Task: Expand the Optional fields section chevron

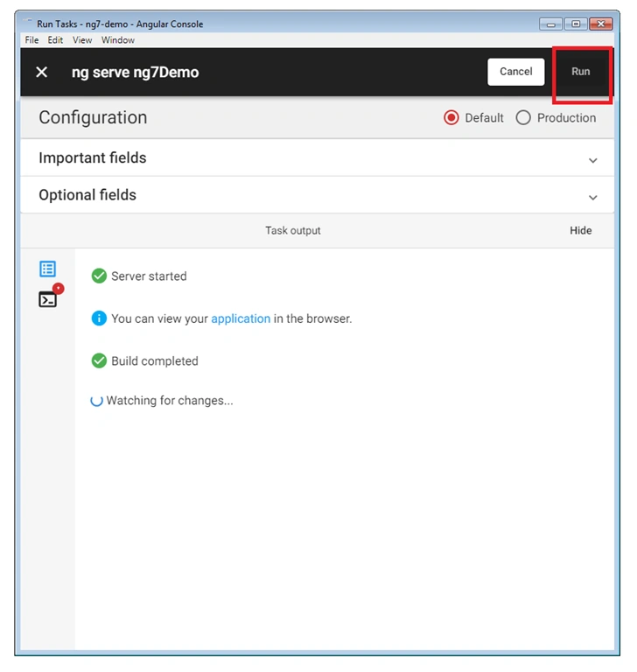Action: point(593,198)
